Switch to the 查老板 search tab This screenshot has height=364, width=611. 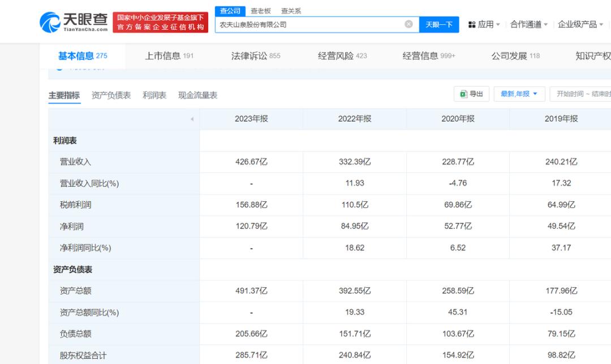point(261,11)
